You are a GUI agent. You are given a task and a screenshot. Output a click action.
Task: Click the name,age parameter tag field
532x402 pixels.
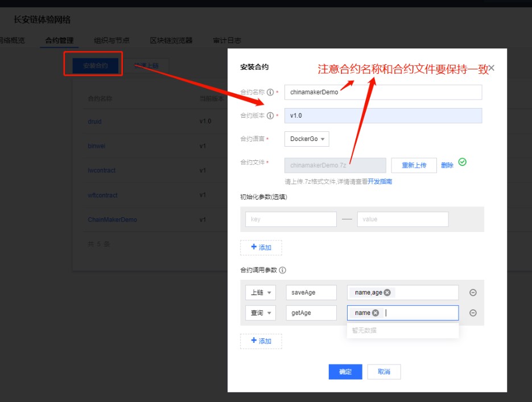(403, 292)
